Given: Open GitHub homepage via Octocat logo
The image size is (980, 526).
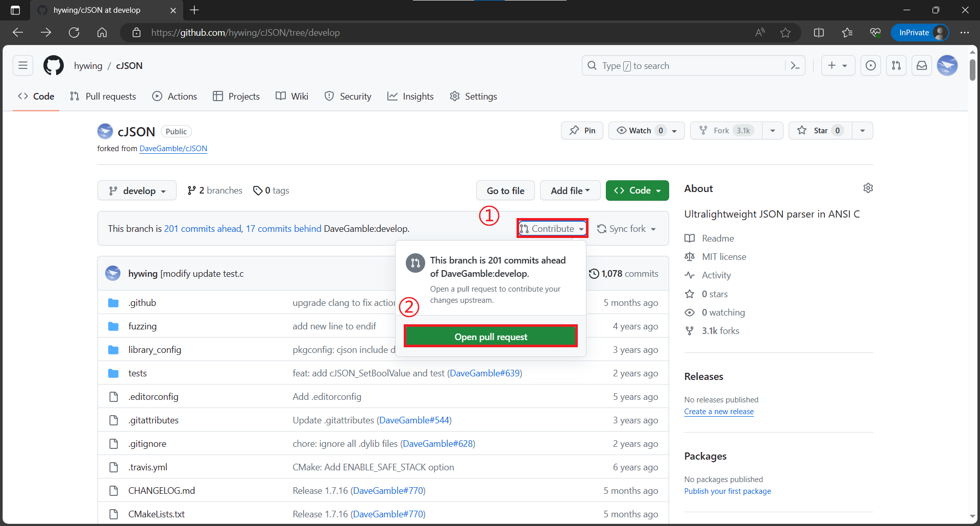Looking at the screenshot, I should [54, 65].
